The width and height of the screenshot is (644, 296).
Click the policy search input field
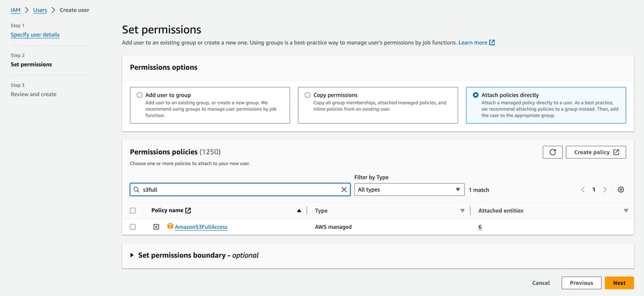pyautogui.click(x=240, y=190)
